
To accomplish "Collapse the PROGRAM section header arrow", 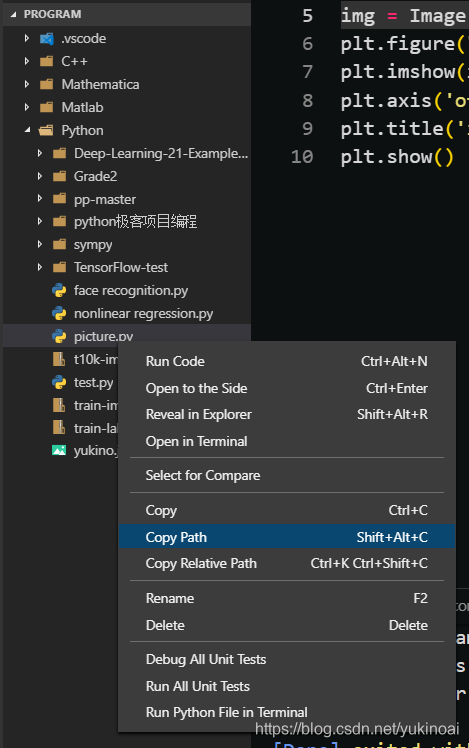I will (13, 15).
